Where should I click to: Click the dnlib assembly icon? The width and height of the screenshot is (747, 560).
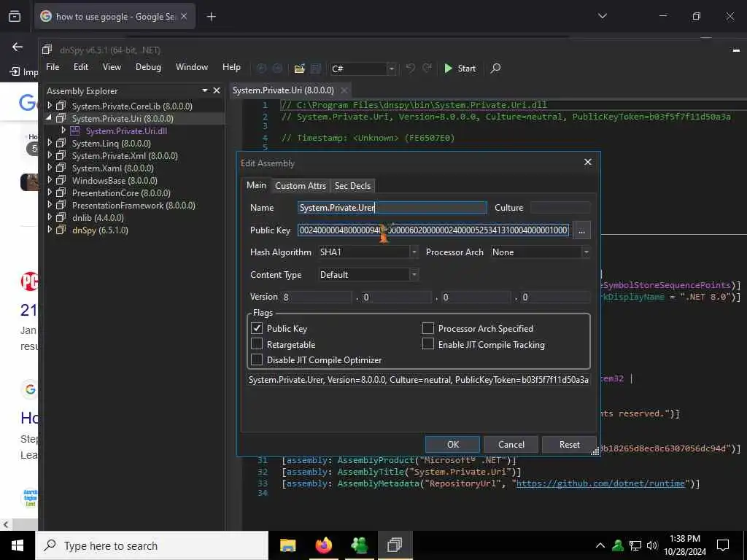(x=61, y=217)
